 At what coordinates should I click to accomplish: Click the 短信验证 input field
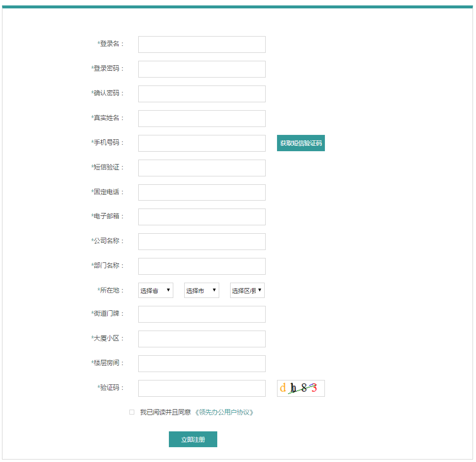[x=201, y=168]
